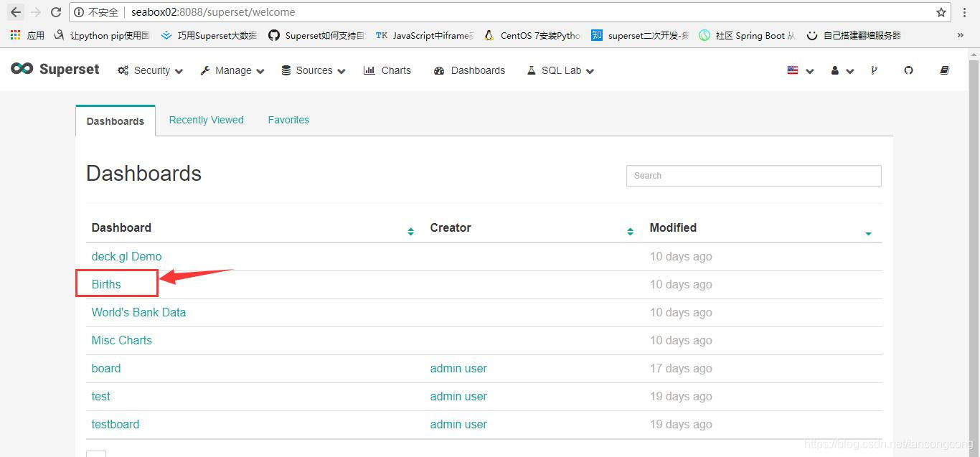Click the documentation book icon
Image resolution: width=980 pixels, height=457 pixels.
944,70
